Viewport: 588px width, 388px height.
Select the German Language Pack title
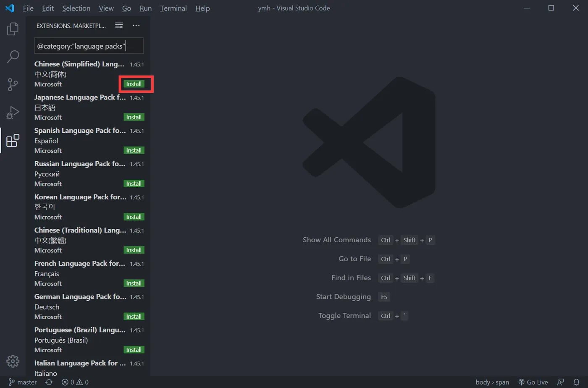click(80, 296)
